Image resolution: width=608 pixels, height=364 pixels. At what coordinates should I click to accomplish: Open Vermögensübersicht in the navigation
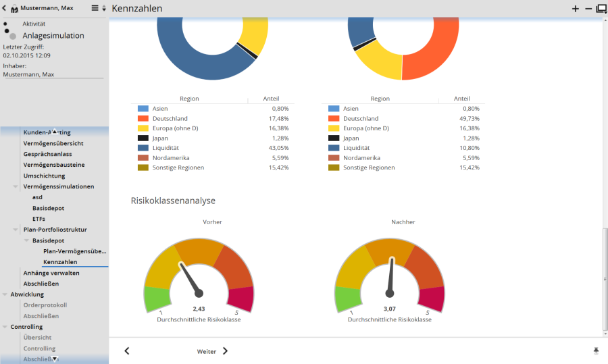click(53, 143)
